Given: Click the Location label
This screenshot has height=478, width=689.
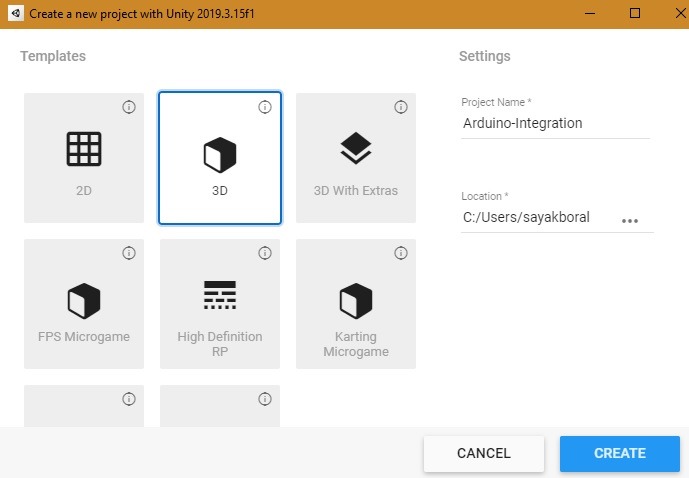Looking at the screenshot, I should click(x=485, y=196).
